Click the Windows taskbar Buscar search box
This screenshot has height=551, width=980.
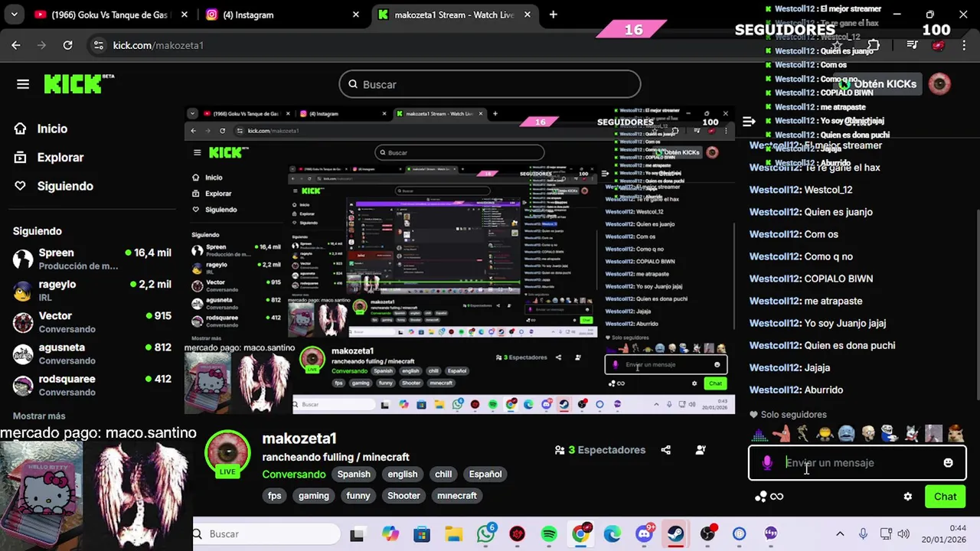click(266, 534)
